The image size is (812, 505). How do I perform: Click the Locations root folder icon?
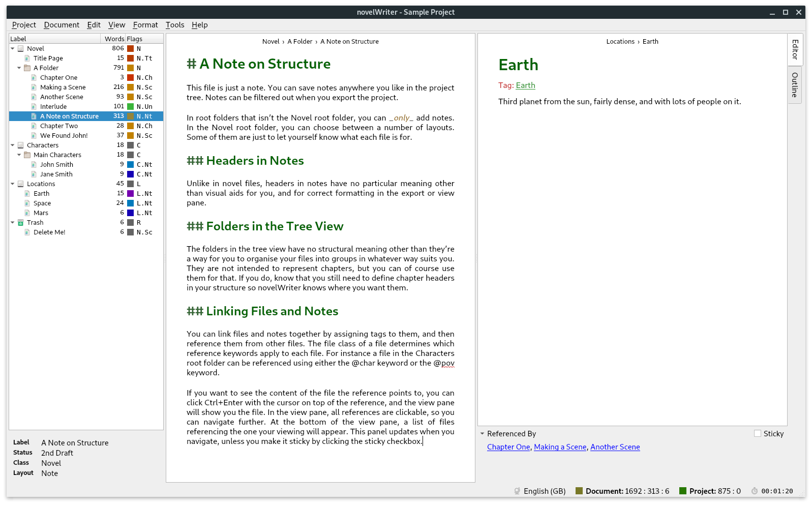click(21, 184)
